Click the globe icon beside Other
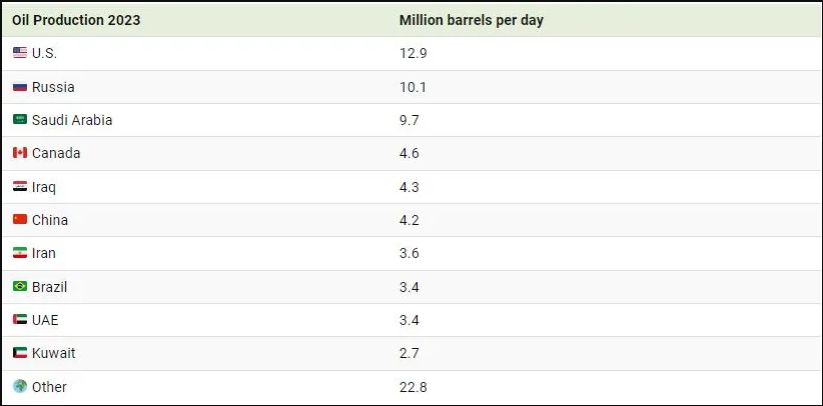 tap(20, 386)
